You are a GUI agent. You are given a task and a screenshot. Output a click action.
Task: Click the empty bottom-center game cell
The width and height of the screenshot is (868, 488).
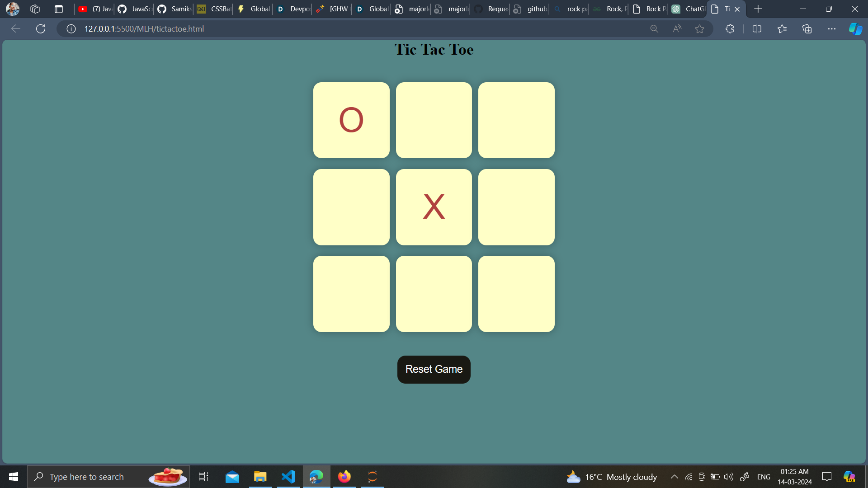[x=434, y=294]
